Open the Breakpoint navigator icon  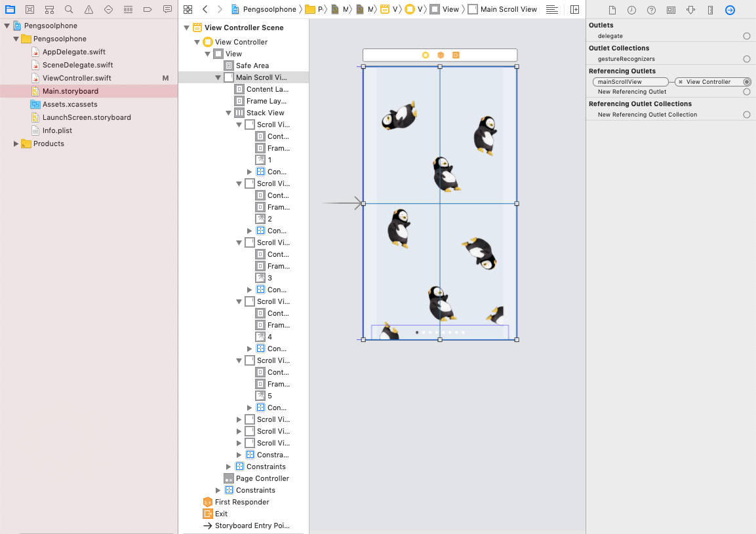point(148,9)
